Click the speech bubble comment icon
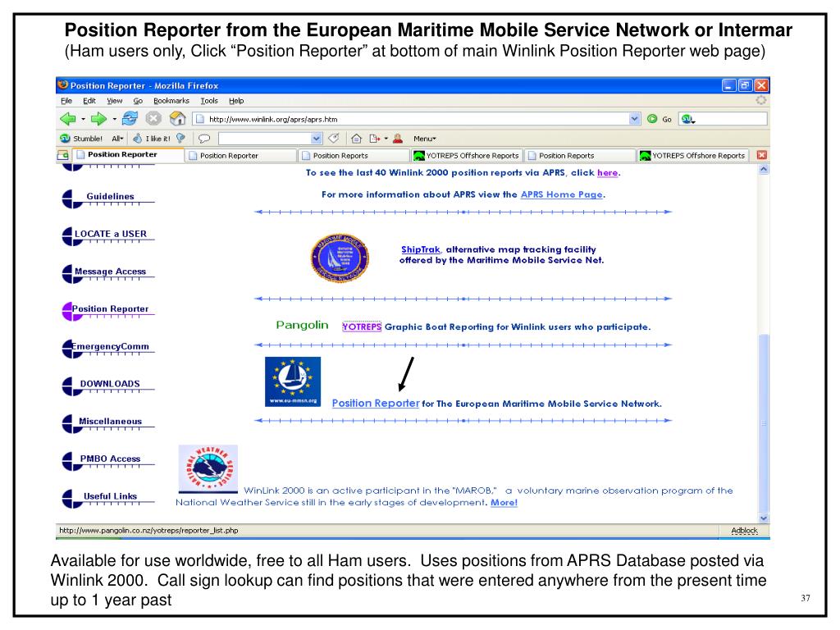The height and width of the screenshot is (630, 840). pyautogui.click(x=204, y=139)
